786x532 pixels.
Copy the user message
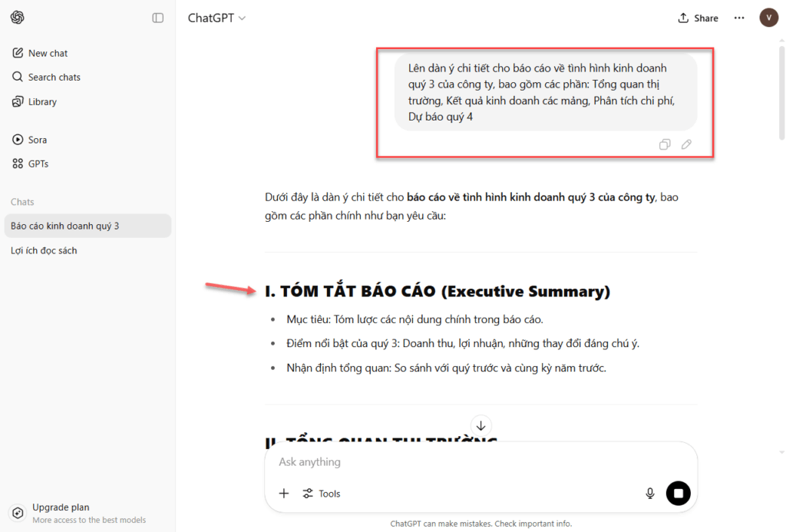(665, 144)
